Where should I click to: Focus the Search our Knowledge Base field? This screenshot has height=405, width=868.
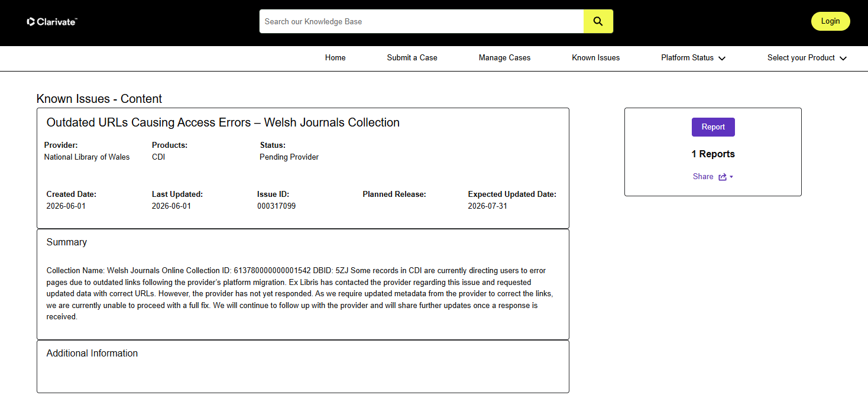(x=422, y=21)
